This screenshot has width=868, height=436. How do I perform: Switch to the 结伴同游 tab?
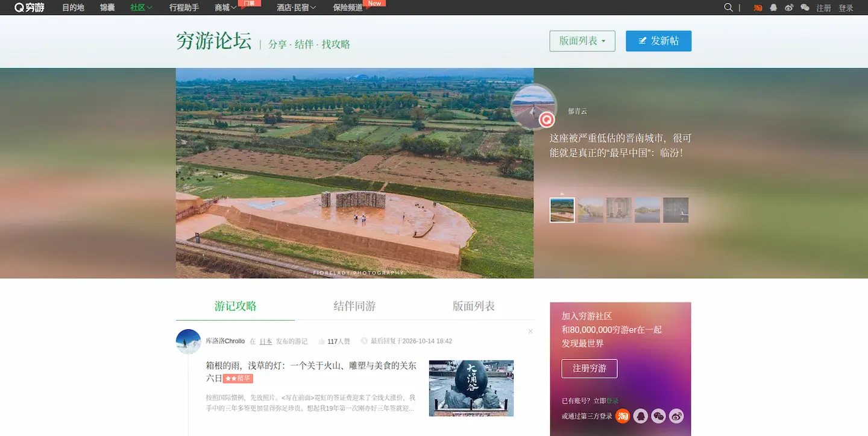tap(354, 306)
